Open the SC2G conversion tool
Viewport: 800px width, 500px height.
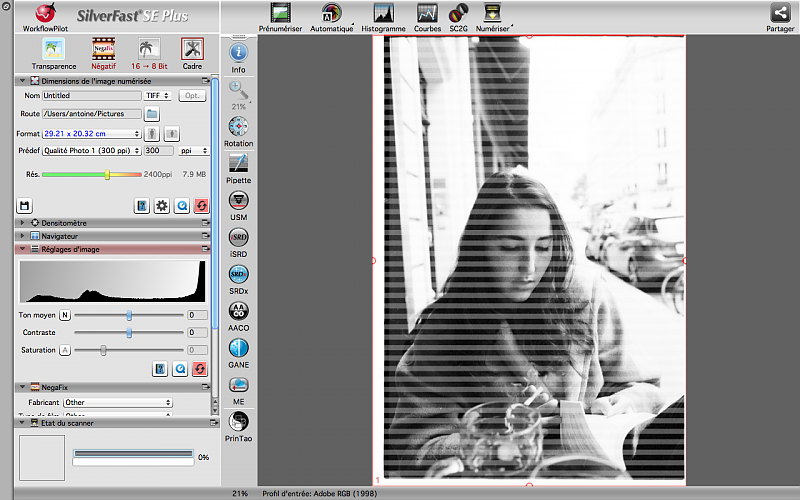click(458, 14)
